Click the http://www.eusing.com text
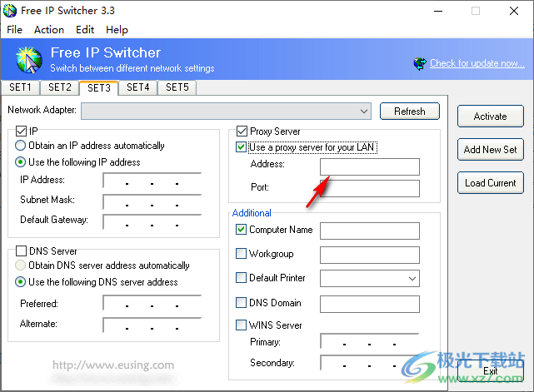The width and height of the screenshot is (534, 392). click(x=113, y=365)
